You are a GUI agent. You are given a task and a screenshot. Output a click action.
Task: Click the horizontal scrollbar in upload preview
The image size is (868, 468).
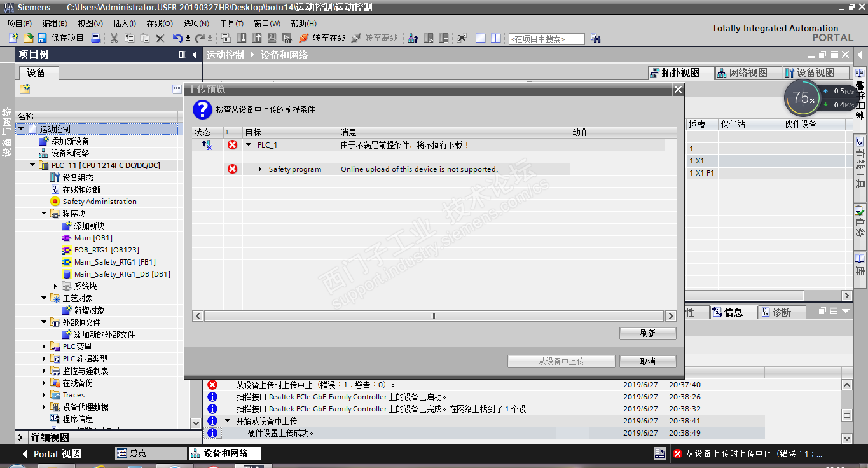pos(434,316)
